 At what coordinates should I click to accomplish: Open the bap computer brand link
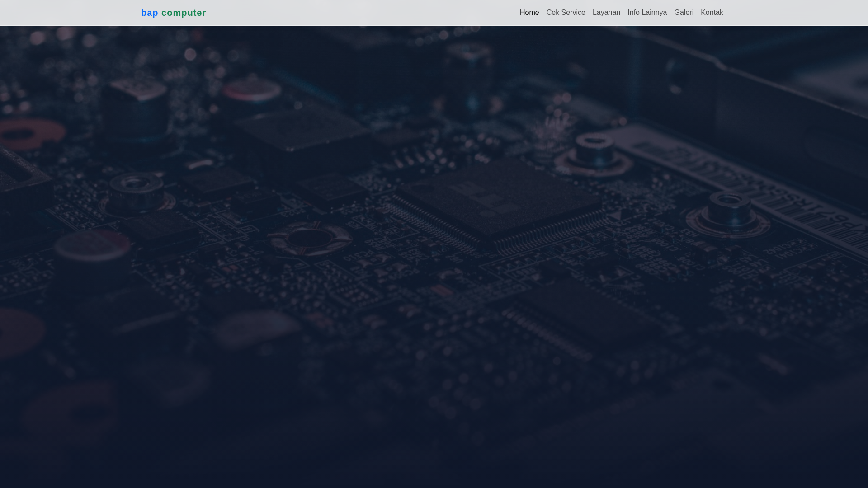point(173,13)
